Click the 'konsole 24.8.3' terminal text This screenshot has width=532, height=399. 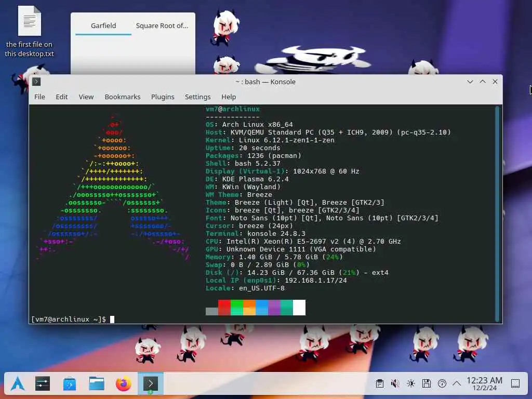click(x=276, y=233)
